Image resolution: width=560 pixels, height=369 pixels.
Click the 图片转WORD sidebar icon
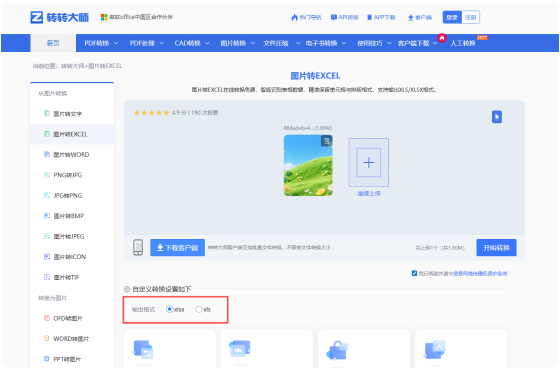coord(47,154)
